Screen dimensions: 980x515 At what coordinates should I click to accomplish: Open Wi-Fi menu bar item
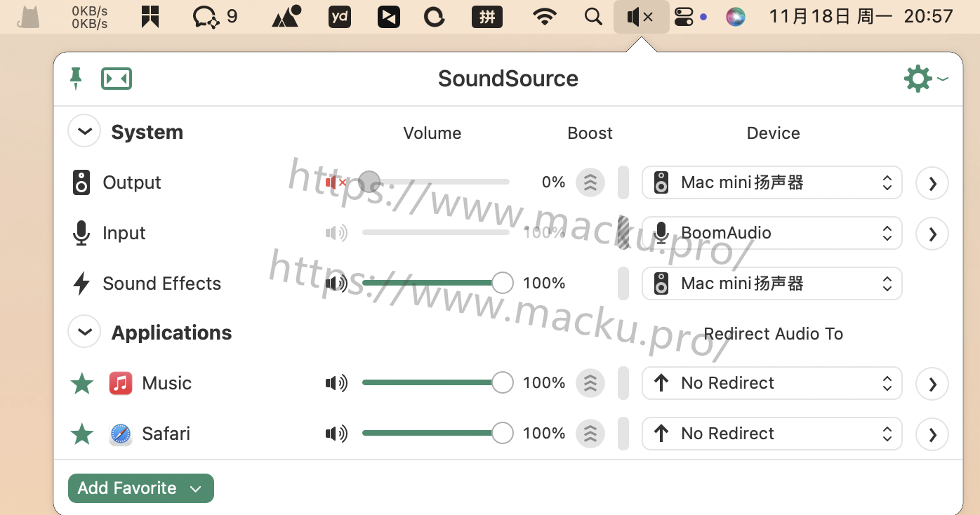(x=545, y=17)
